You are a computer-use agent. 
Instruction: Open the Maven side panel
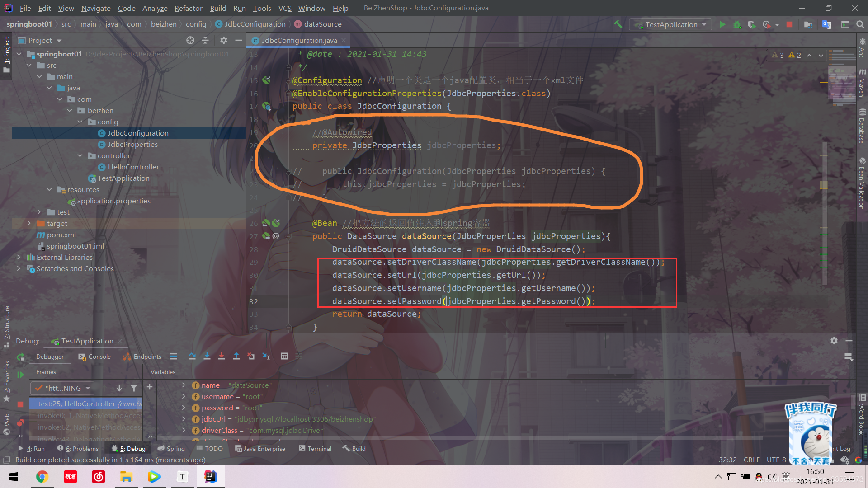pyautogui.click(x=862, y=83)
